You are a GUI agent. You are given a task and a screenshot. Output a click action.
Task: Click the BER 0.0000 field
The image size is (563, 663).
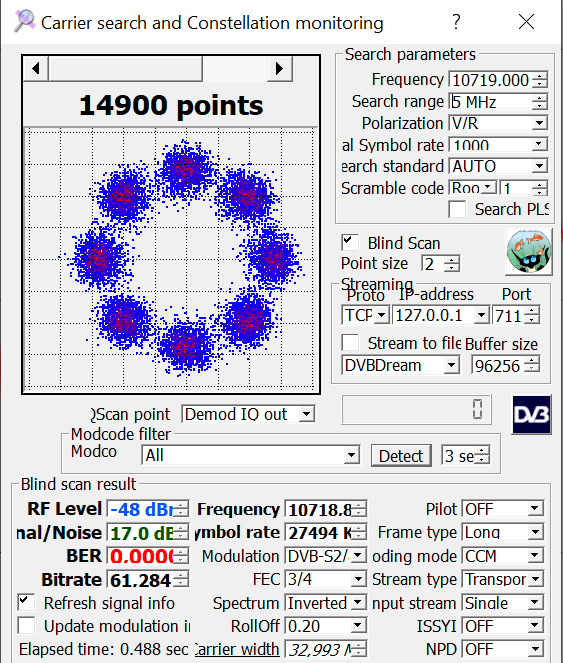tap(148, 556)
